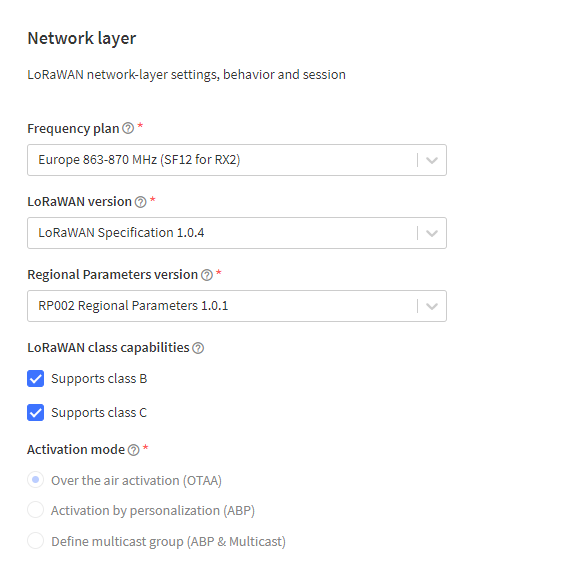Select Over the air activation (OTAA) radio
The height and width of the screenshot is (567, 577).
click(x=35, y=480)
